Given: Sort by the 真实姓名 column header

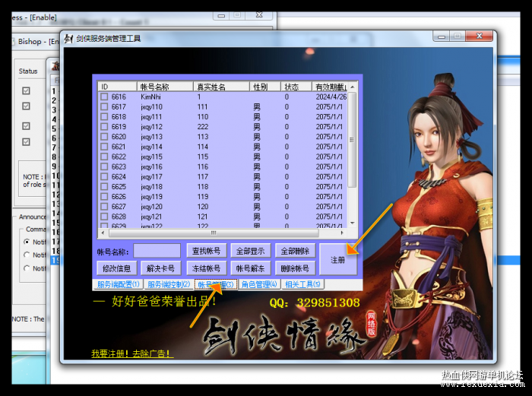Looking at the screenshot, I should click(221, 87).
